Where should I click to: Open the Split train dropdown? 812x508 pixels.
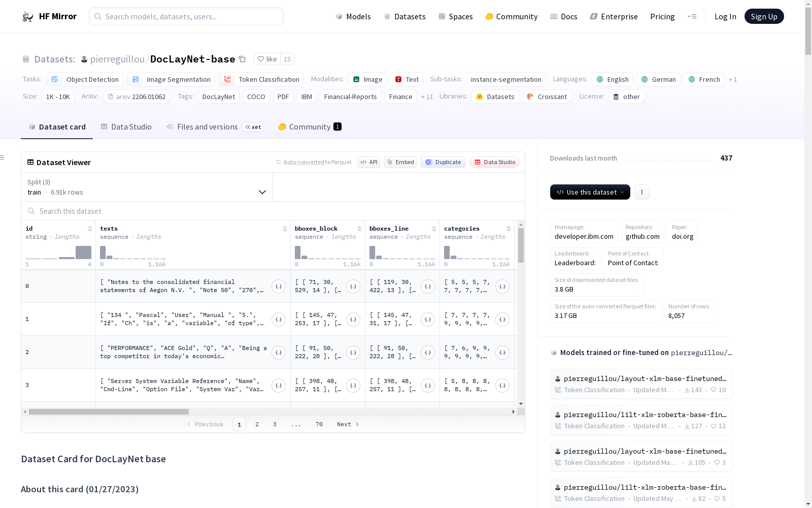pos(147,187)
